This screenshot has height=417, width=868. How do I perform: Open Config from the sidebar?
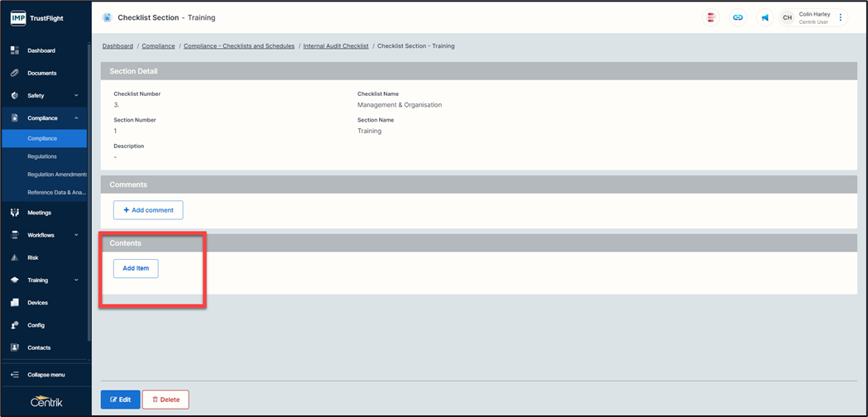(36, 325)
